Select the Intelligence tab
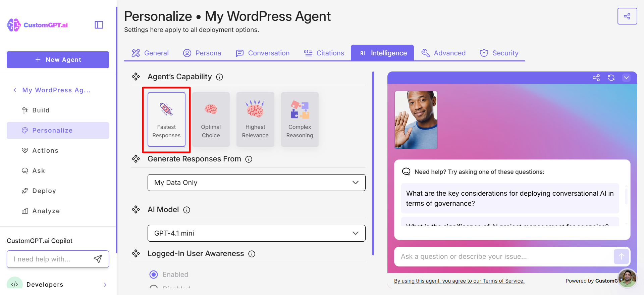644x295 pixels. tap(382, 53)
